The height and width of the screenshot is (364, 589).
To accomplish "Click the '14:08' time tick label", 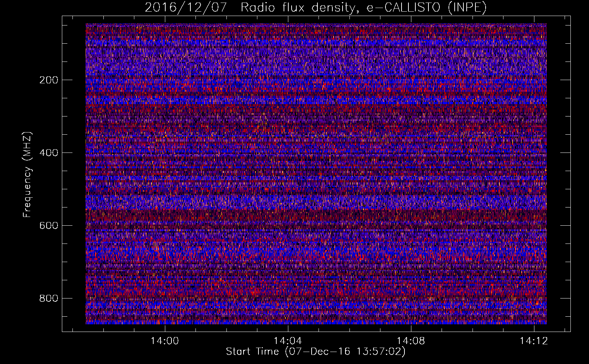I will [x=411, y=341].
